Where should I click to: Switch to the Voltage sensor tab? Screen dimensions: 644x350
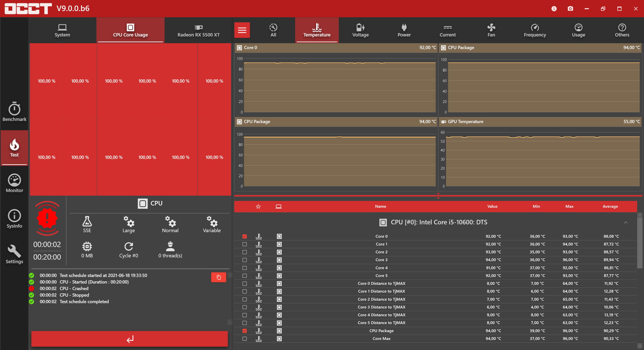(x=360, y=30)
